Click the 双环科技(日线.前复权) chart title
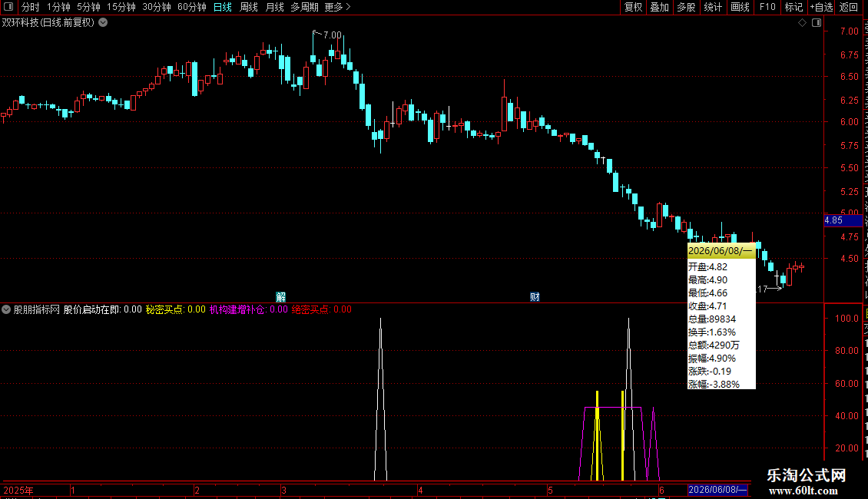868x499 pixels. 48,23
